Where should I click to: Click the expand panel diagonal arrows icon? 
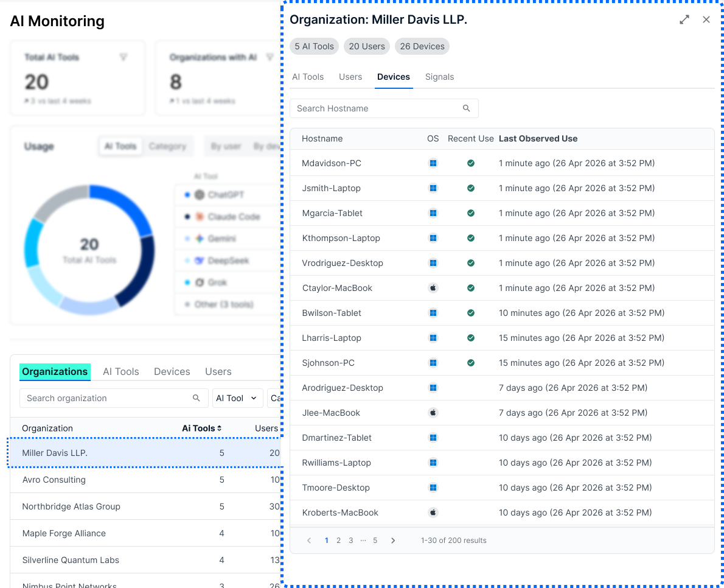point(684,19)
